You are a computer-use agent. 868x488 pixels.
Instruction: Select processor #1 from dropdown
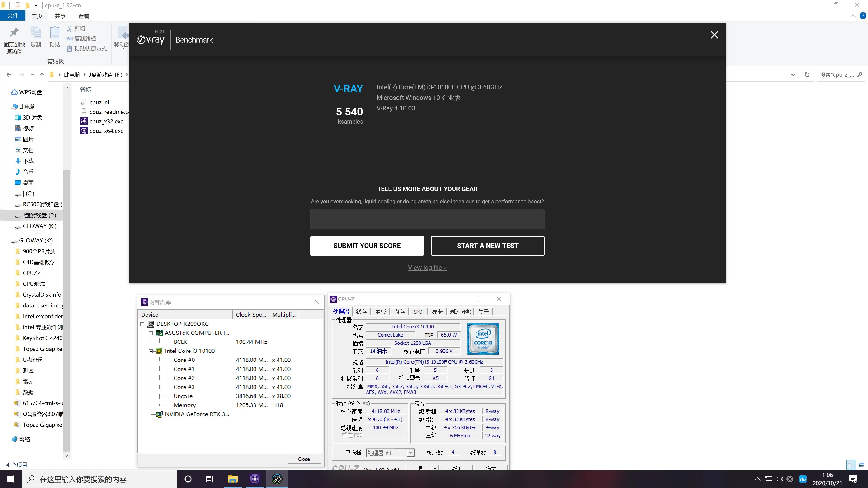388,452
